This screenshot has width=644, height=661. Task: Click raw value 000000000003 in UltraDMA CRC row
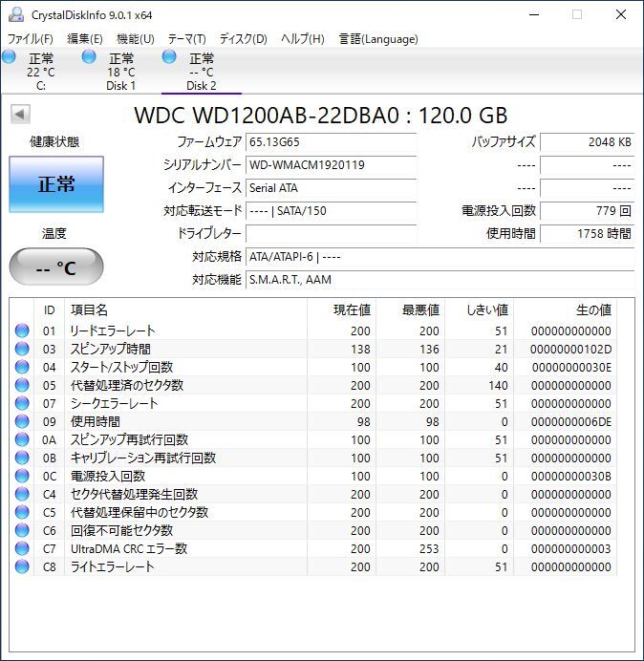coord(571,548)
